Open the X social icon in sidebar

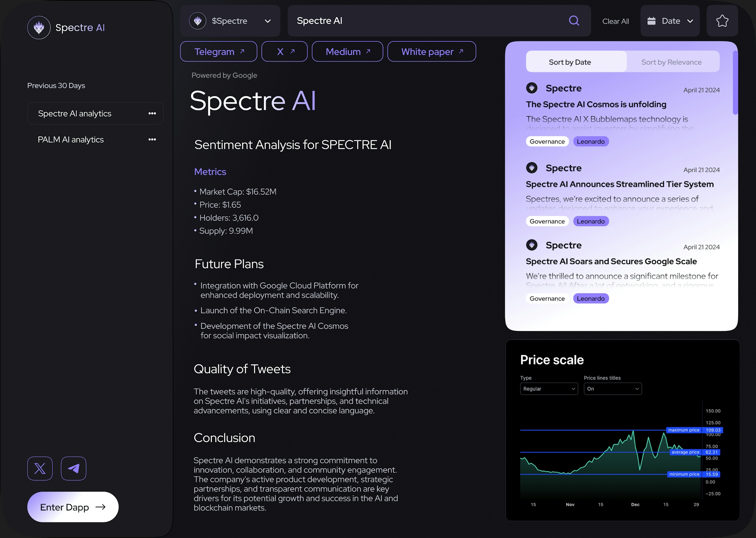[x=40, y=468]
